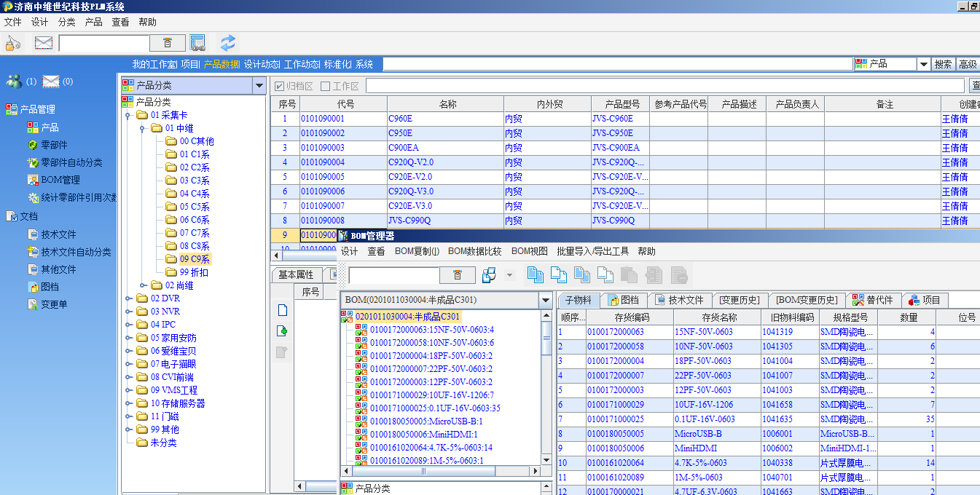The height and width of the screenshot is (495, 980).
Task: Open 变更单 in the documents sidebar
Action: click(54, 304)
